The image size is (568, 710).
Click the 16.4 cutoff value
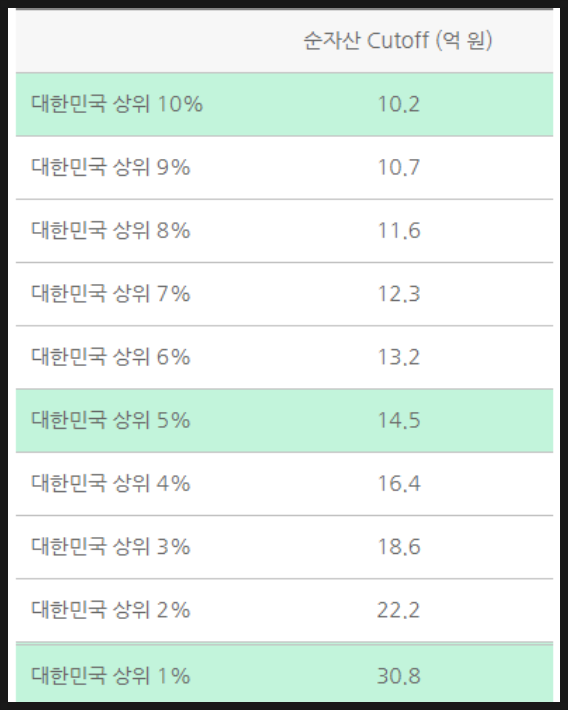tap(399, 483)
